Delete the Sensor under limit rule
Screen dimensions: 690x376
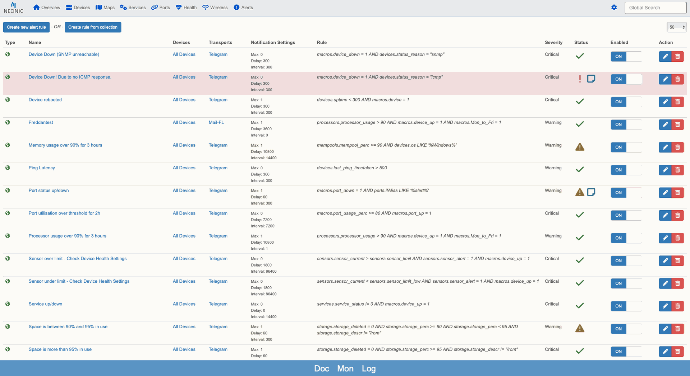pyautogui.click(x=678, y=283)
